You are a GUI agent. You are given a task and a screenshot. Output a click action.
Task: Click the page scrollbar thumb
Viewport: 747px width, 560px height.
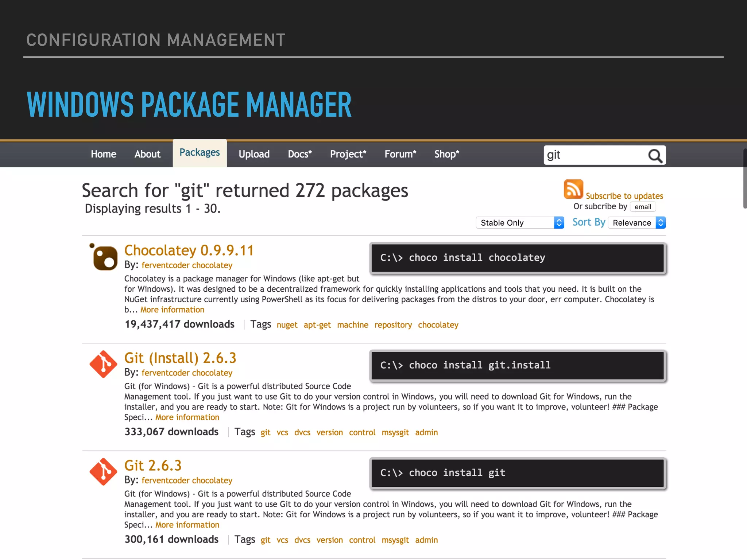(x=745, y=178)
